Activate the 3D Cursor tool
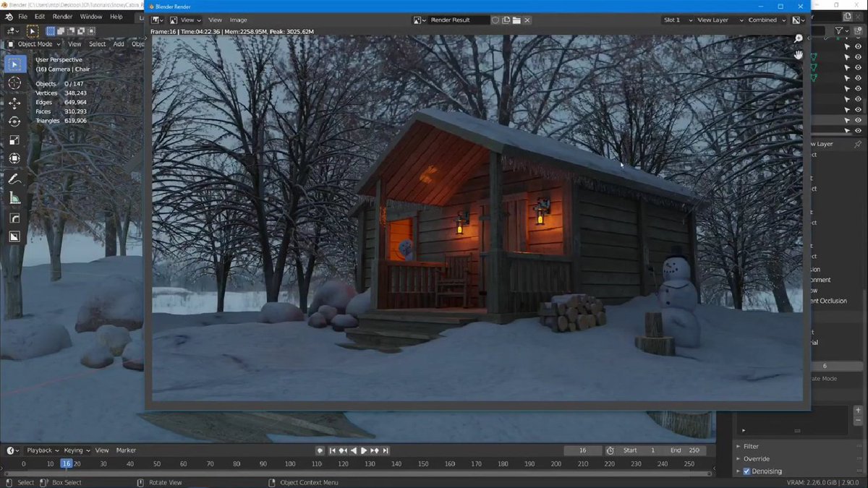 click(x=14, y=83)
